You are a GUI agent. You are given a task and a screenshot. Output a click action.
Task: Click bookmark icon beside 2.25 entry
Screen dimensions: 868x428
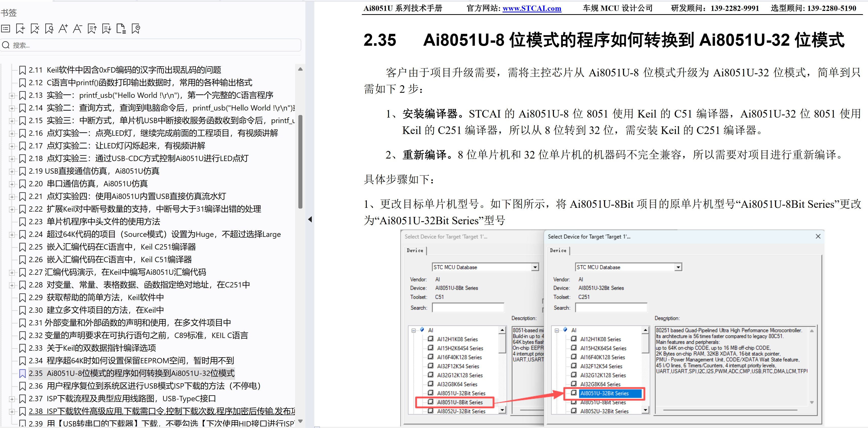(x=23, y=247)
